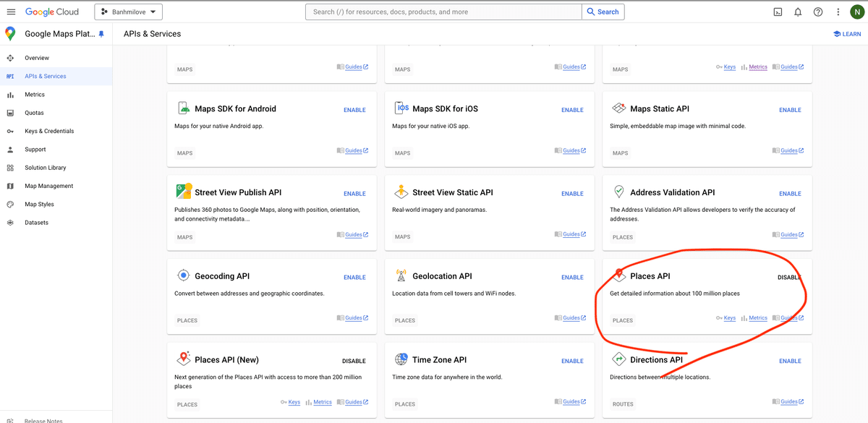Image resolution: width=868 pixels, height=423 pixels.
Task: Click the Time Zone API globe icon
Action: [x=401, y=359]
